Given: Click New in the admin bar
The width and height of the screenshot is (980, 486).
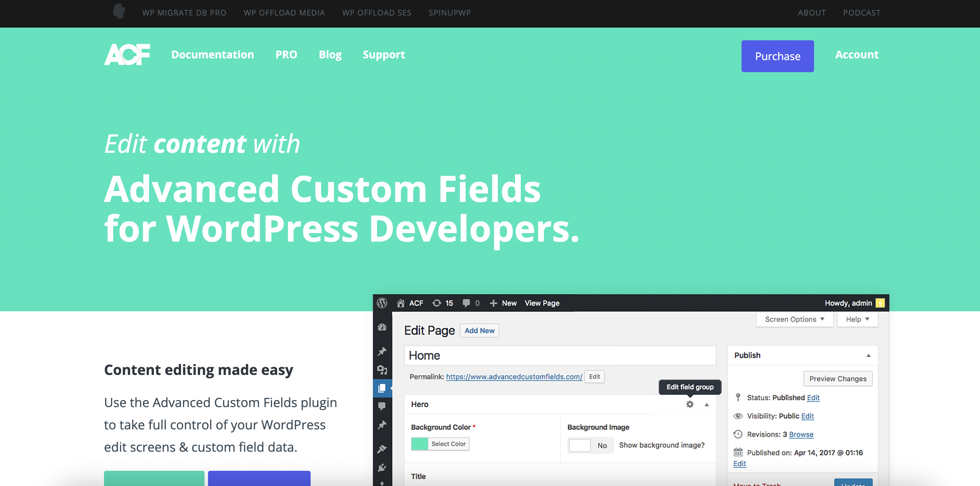Looking at the screenshot, I should click(x=509, y=303).
